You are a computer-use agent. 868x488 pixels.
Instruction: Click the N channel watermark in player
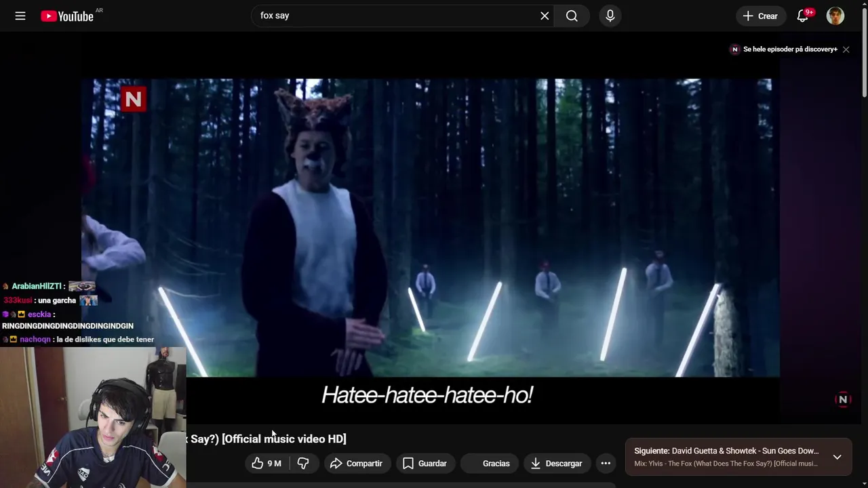[843, 400]
